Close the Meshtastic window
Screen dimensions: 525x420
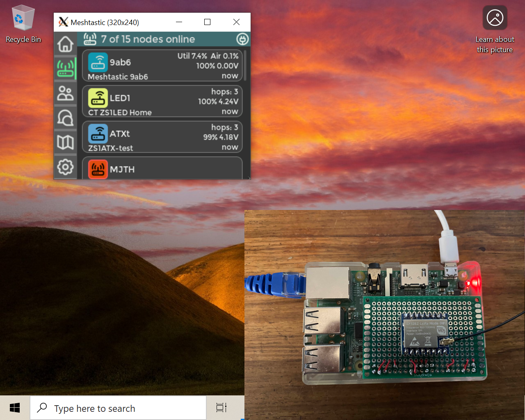click(236, 22)
